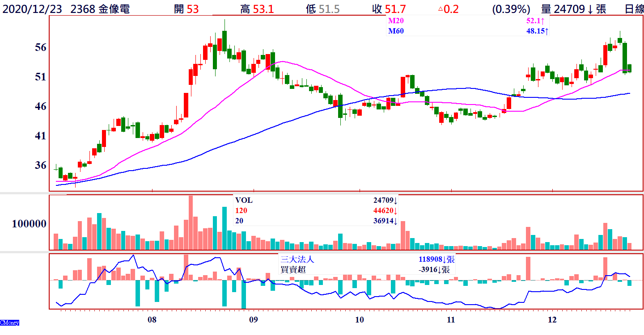Click the open price 開 53

click(186, 9)
